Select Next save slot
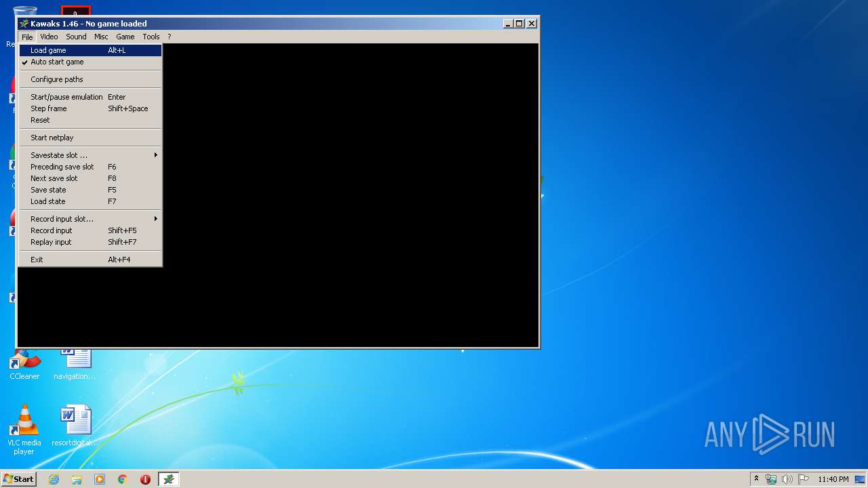Viewport: 868px width, 488px height. pyautogui.click(x=90, y=178)
